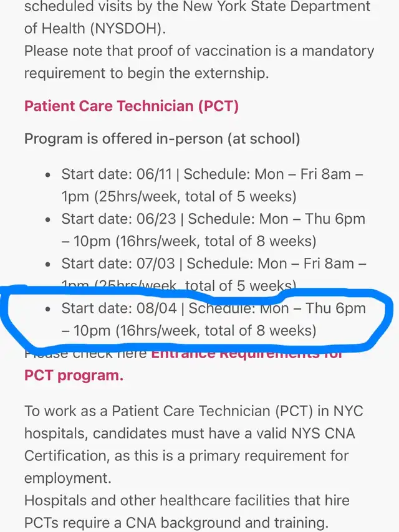Image resolution: width=399 pixels, height=532 pixels.
Task: Tap the bullet dot beside start date 07/03
Action: (x=48, y=264)
